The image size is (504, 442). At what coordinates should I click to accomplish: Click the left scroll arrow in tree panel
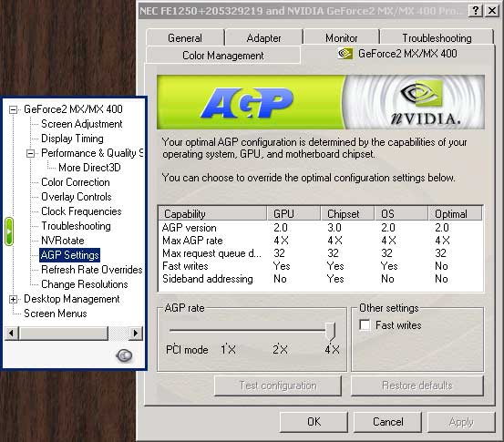12,333
